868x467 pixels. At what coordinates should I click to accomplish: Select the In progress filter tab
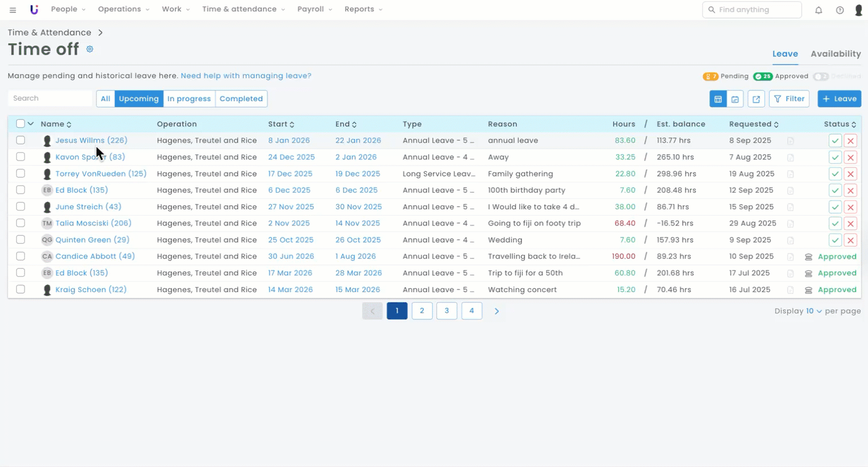[x=189, y=99]
